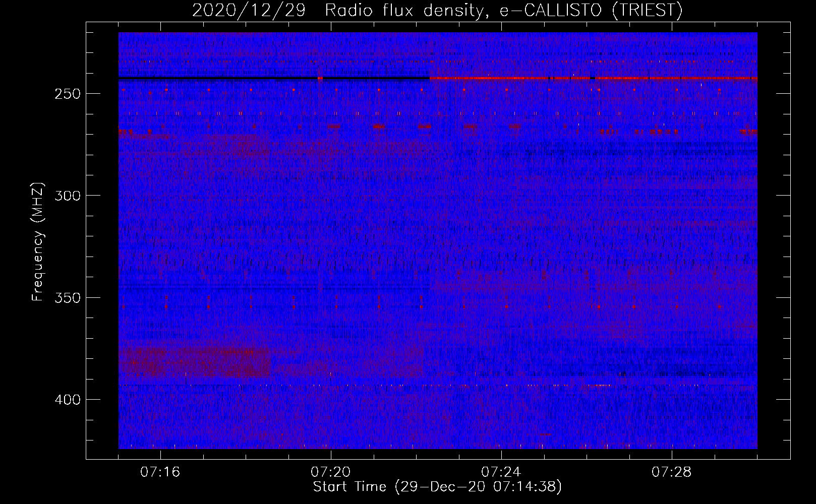The height and width of the screenshot is (504, 816).
Task: Click the 07:28 time tick label
Action: click(672, 472)
